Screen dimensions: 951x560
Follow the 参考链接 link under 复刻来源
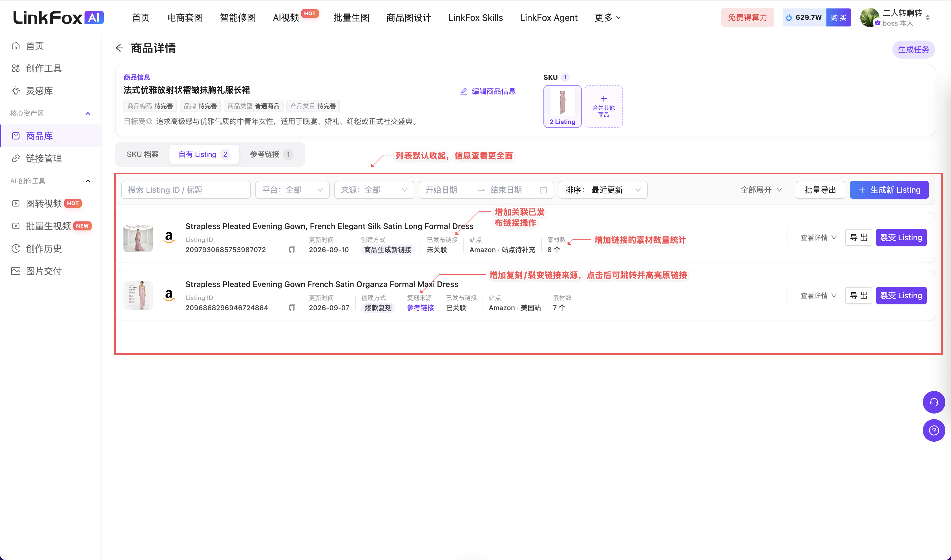[x=420, y=308]
